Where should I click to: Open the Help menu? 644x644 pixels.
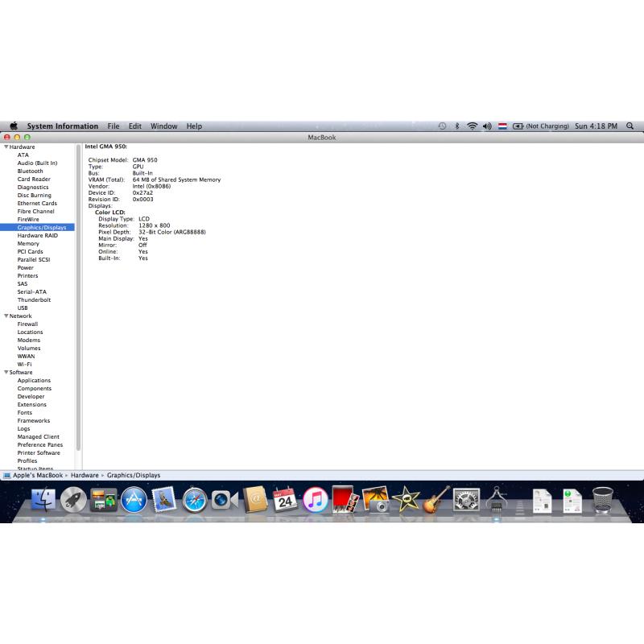(x=194, y=126)
